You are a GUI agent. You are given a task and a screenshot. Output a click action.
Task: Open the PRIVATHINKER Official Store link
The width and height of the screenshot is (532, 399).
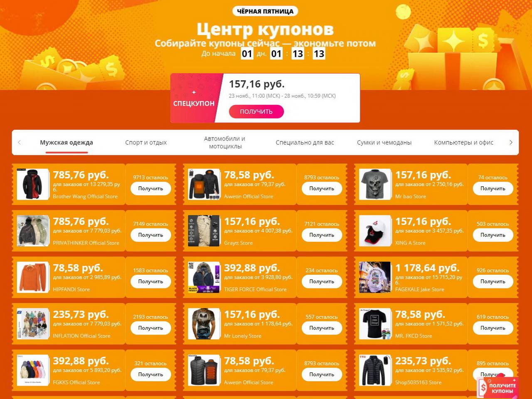click(x=86, y=243)
